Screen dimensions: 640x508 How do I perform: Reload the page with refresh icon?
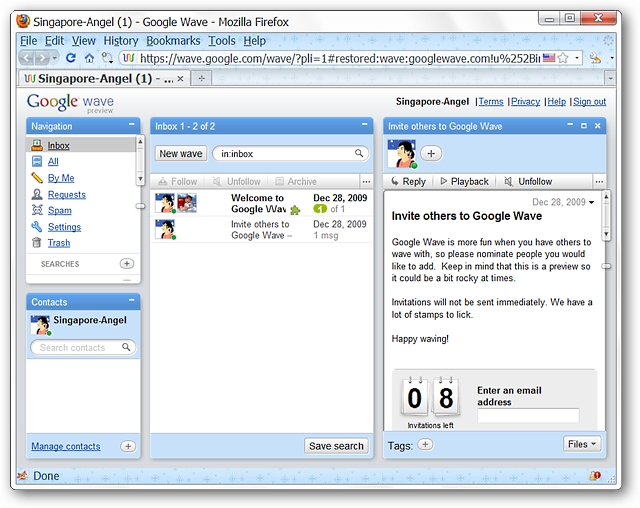[x=71, y=58]
